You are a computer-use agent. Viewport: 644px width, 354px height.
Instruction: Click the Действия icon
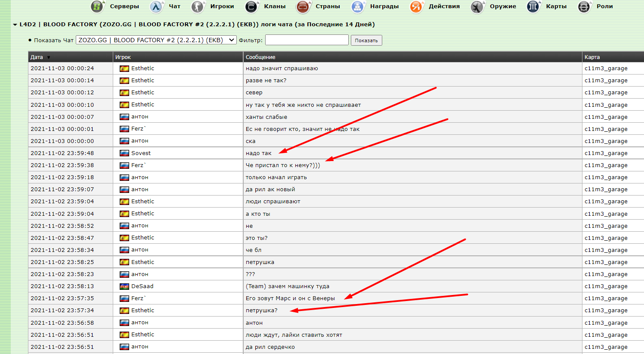[416, 6]
